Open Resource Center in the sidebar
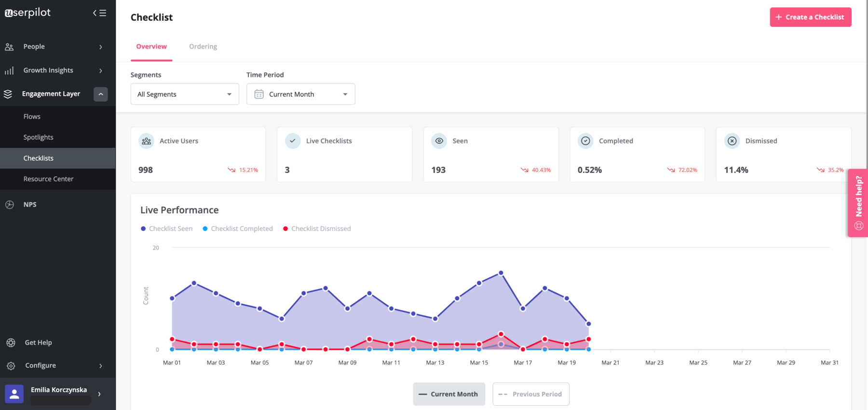The width and height of the screenshot is (868, 410). (48, 179)
